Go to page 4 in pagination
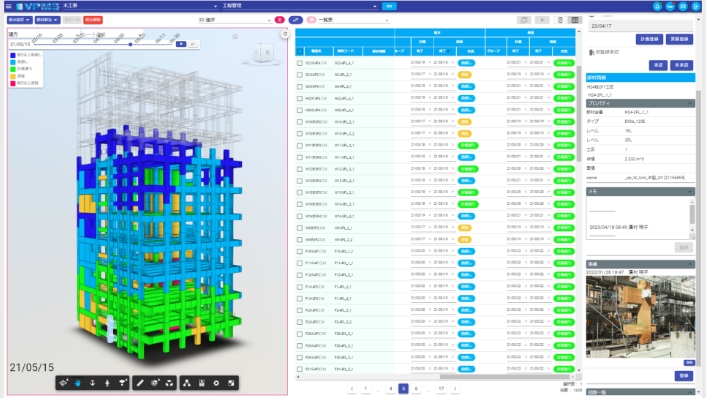Screen dimensions: 706x398 (x=391, y=389)
